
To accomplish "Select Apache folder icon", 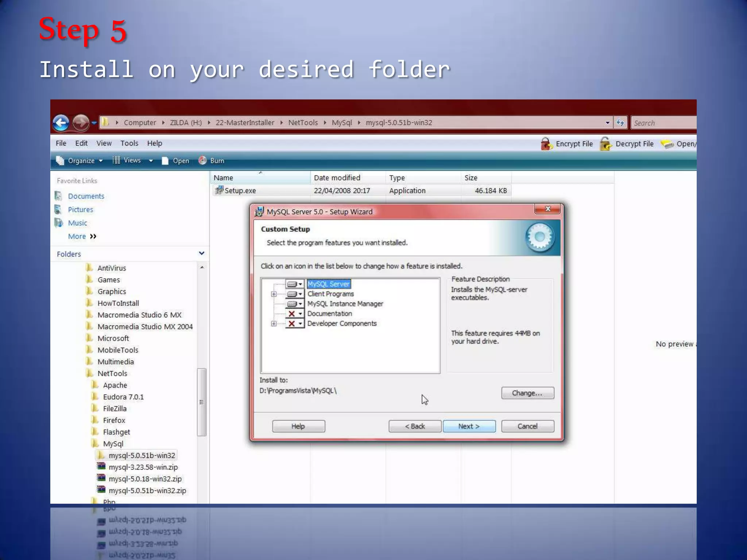I will click(x=95, y=385).
